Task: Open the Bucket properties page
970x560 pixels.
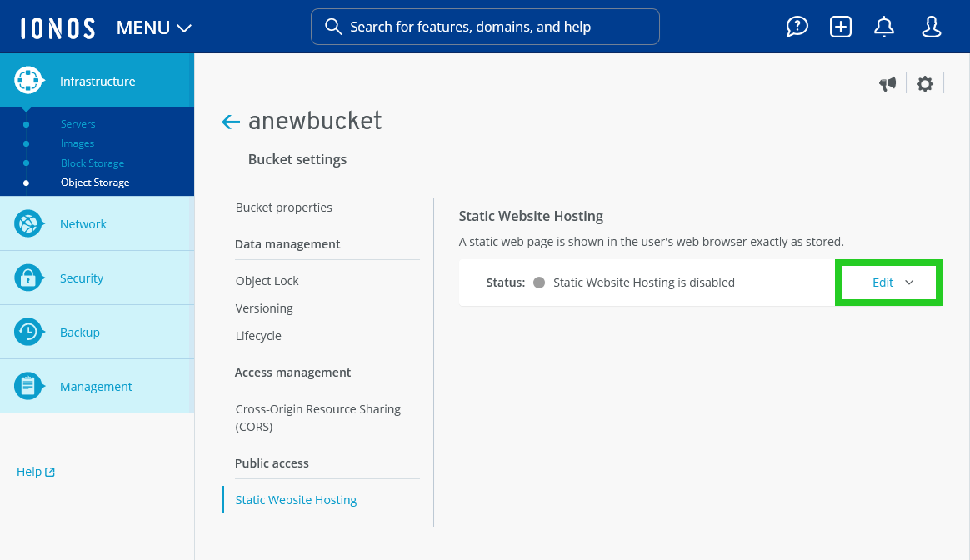Action: click(283, 207)
